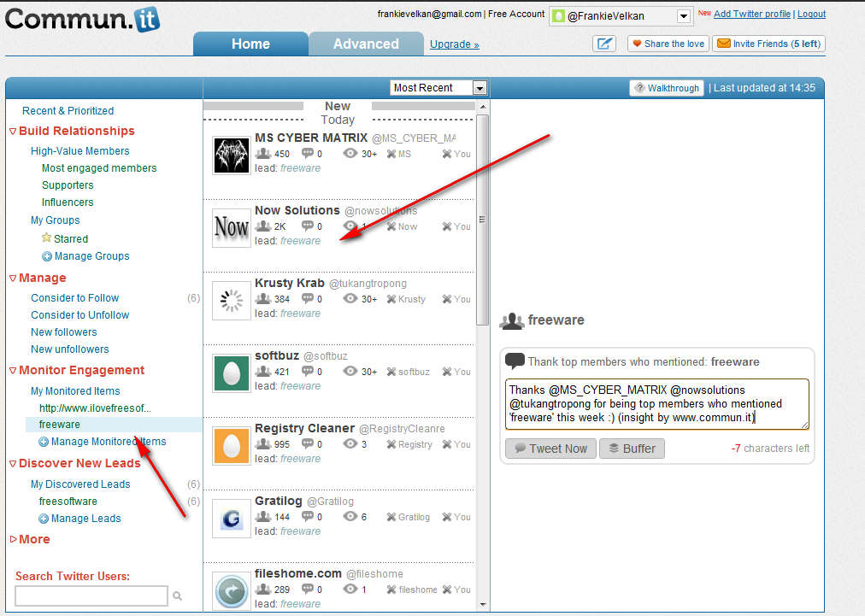Click Manage Leads plus icon
The image size is (865, 616).
[44, 519]
